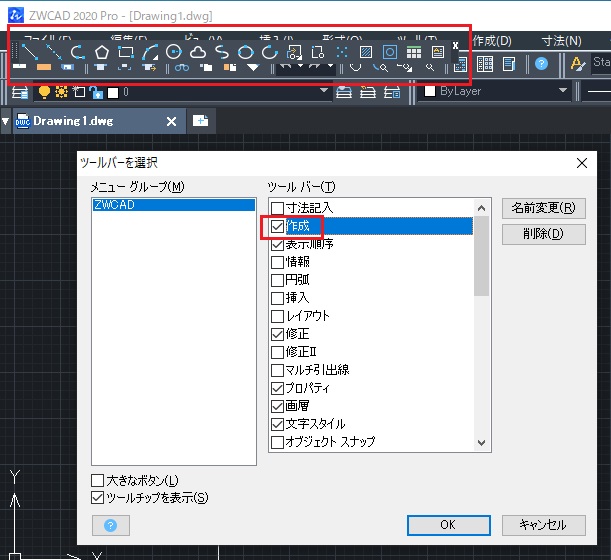The height and width of the screenshot is (560, 611).
Task: Open the 寸法(N) menu
Action: pos(562,41)
